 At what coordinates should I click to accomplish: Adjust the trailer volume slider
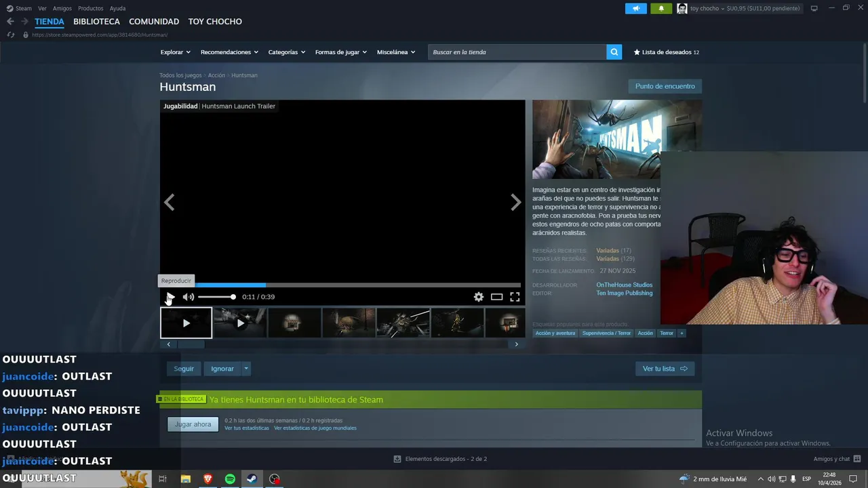pyautogui.click(x=217, y=297)
